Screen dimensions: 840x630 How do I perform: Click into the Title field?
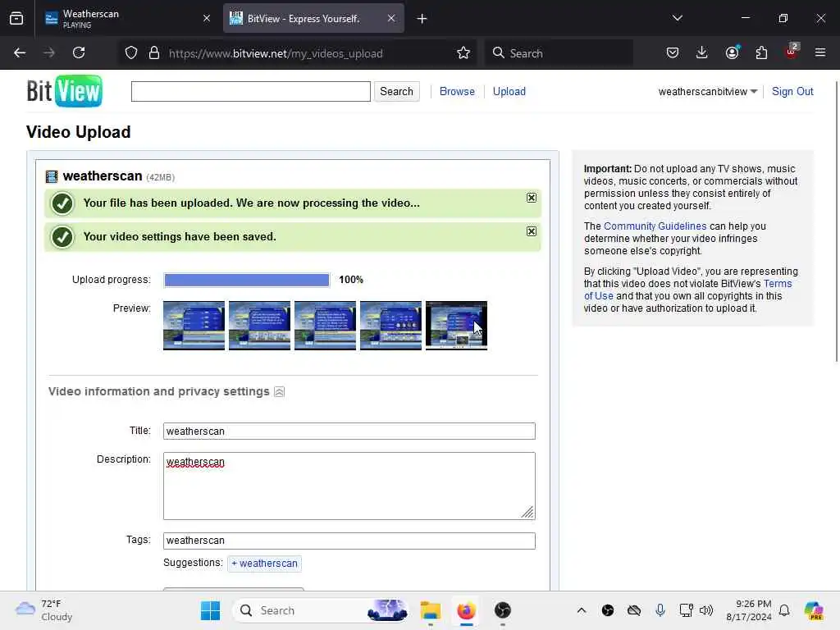[349, 431]
